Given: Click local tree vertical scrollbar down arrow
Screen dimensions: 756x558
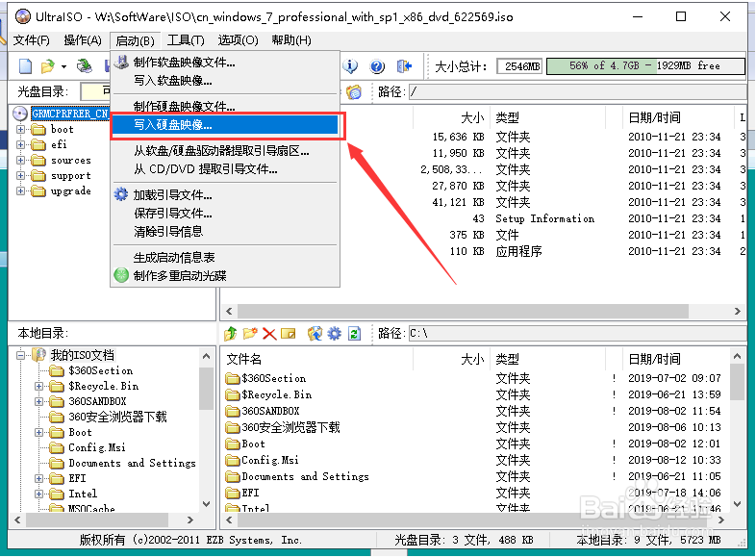Looking at the screenshot, I should 207,504.
